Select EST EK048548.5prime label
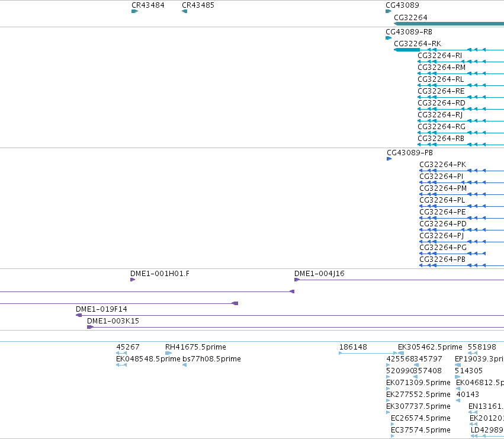 (x=148, y=359)
